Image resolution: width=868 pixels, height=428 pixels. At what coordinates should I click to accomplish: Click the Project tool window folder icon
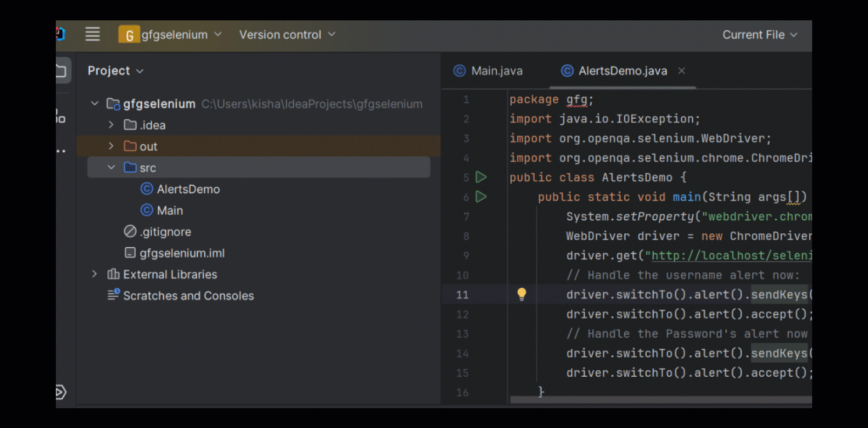(62, 71)
